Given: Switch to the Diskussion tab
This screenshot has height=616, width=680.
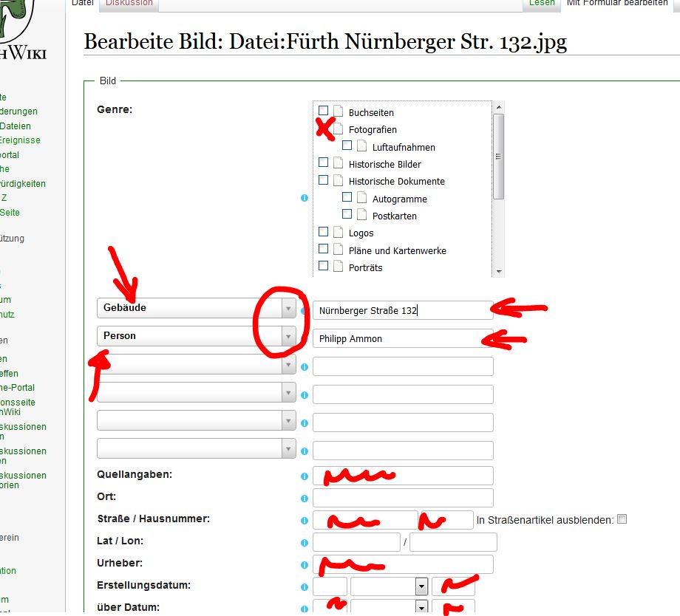Looking at the screenshot, I should [x=129, y=4].
